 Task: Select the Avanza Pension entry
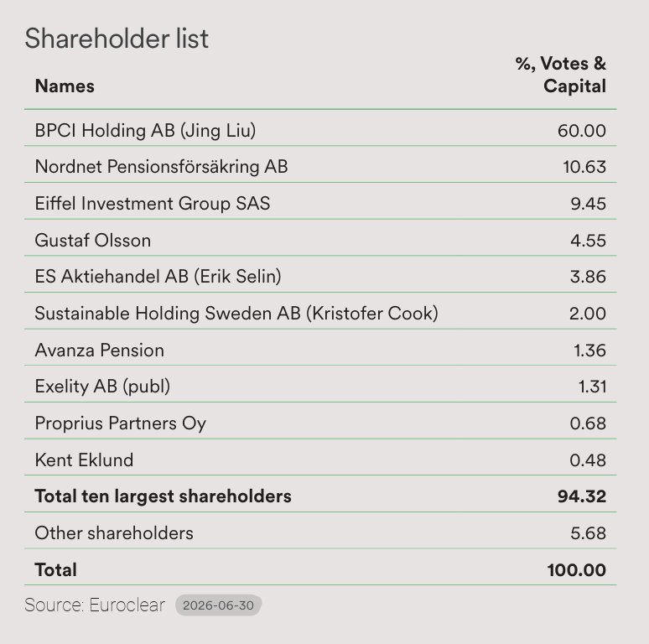point(99,351)
